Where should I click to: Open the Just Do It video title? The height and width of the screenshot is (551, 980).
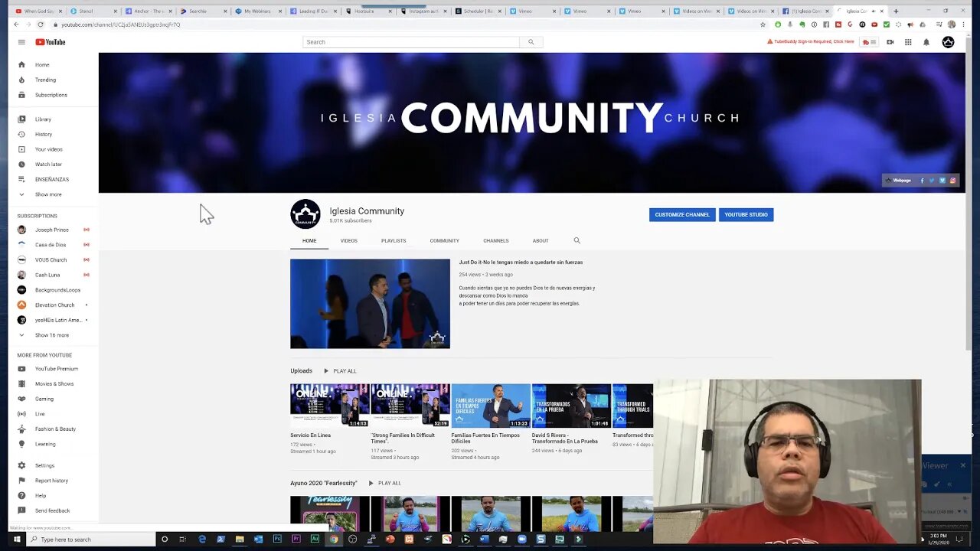pos(521,262)
